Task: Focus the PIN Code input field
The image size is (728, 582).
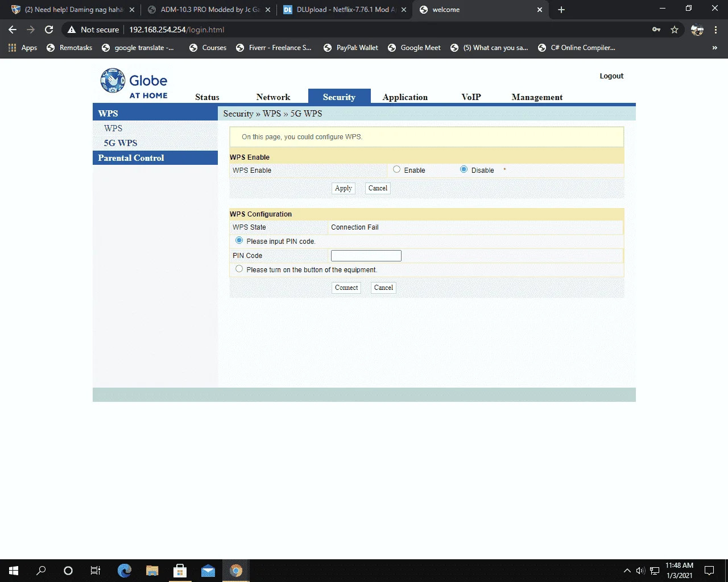Action: 366,256
